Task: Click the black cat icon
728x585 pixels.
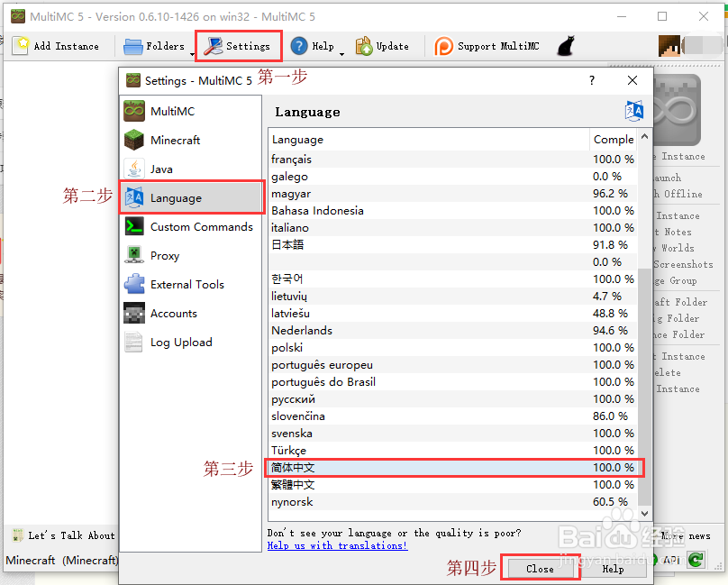Action: click(x=566, y=46)
